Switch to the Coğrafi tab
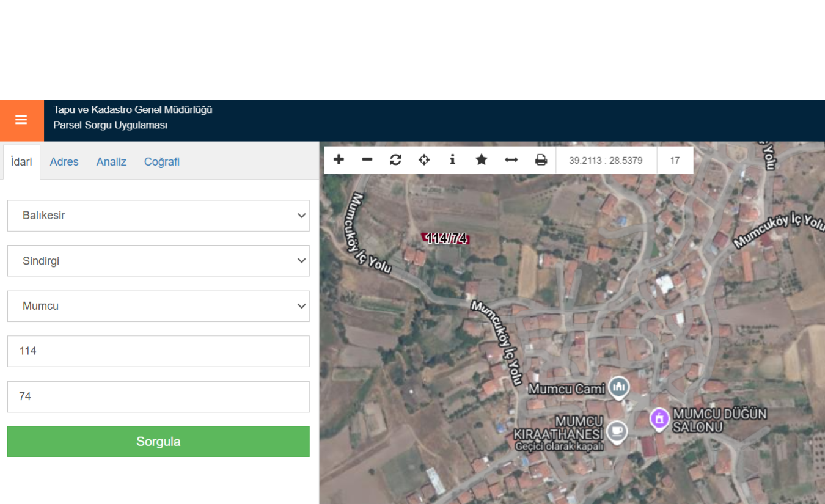 pyautogui.click(x=162, y=162)
